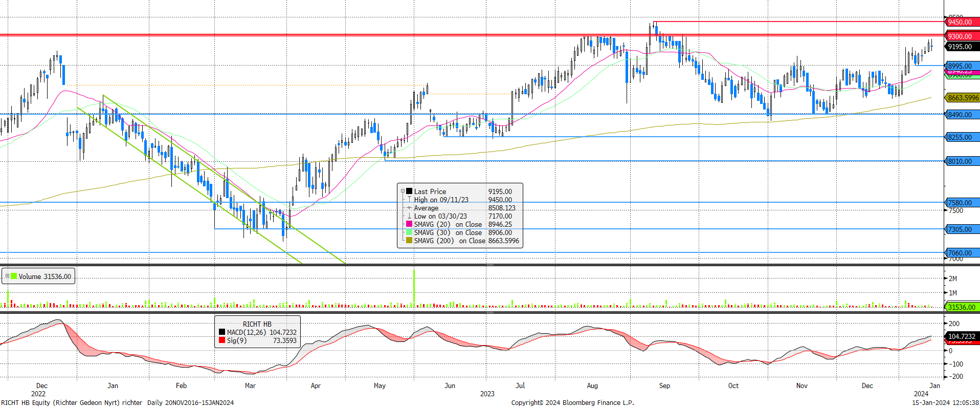Click the light green SMAVG (30) swatch

tap(409, 232)
